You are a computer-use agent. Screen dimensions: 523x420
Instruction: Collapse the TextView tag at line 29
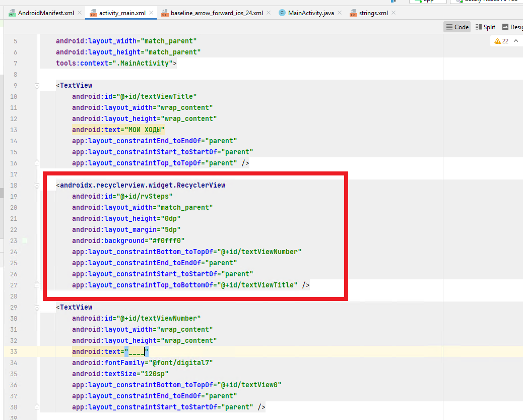pos(37,307)
